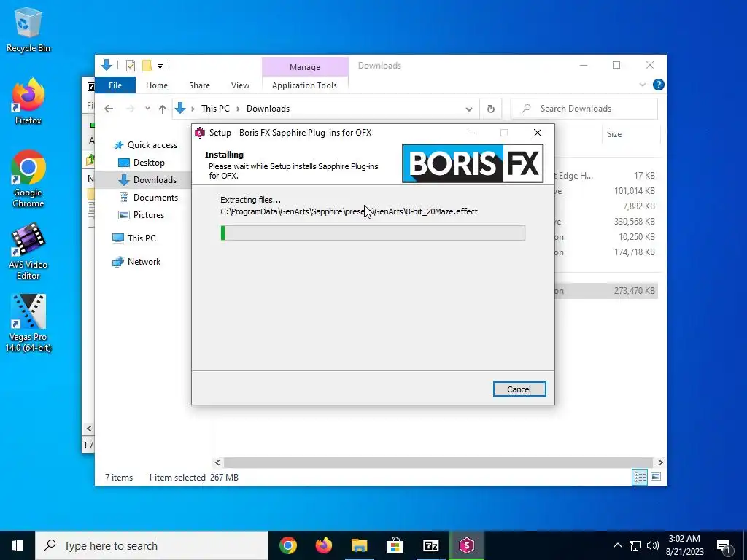Open AVS Video Editor desktop shortcut
This screenshot has height=560, width=747.
28,251
